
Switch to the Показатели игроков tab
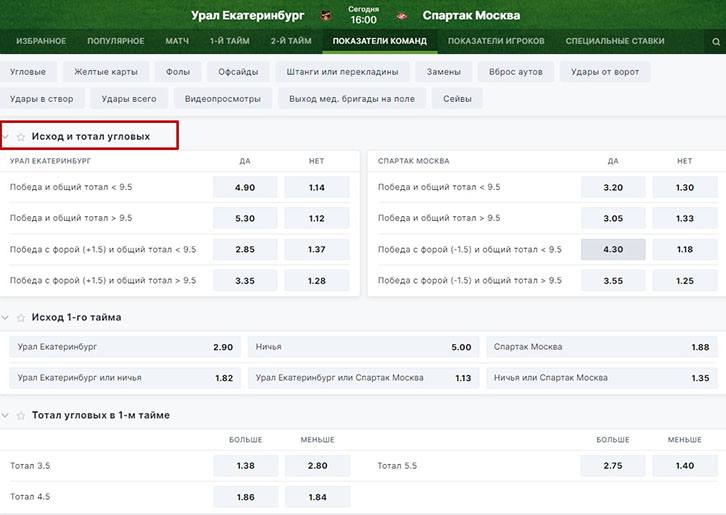pos(496,41)
